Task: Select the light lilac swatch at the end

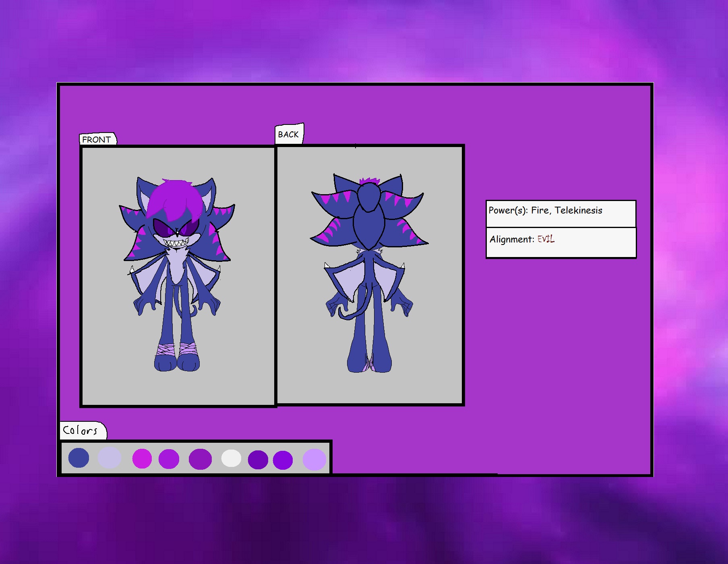Action: click(314, 460)
